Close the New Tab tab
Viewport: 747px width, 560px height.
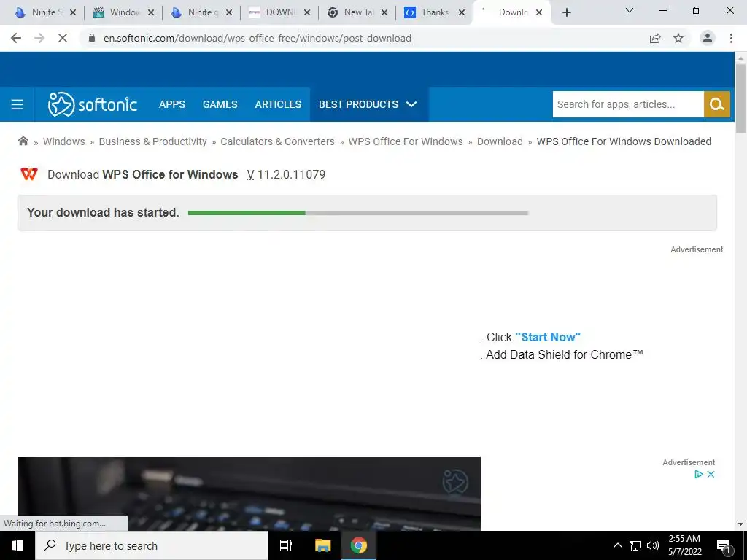pyautogui.click(x=384, y=13)
